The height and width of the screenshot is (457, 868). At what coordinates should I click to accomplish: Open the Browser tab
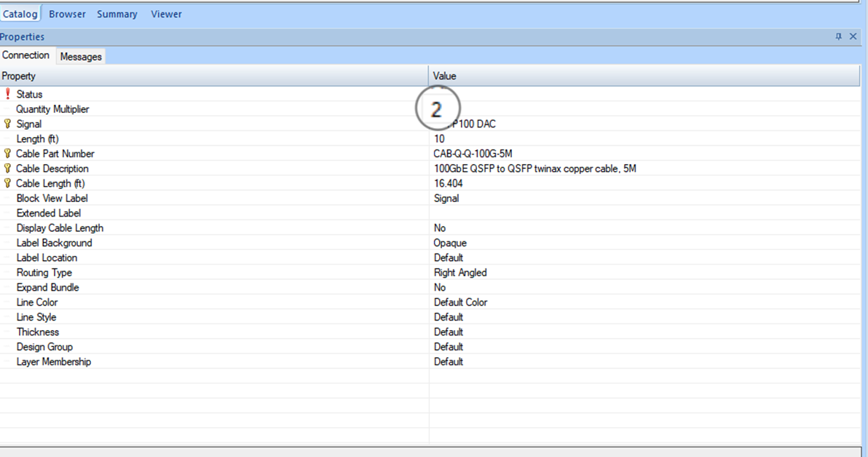coord(67,14)
